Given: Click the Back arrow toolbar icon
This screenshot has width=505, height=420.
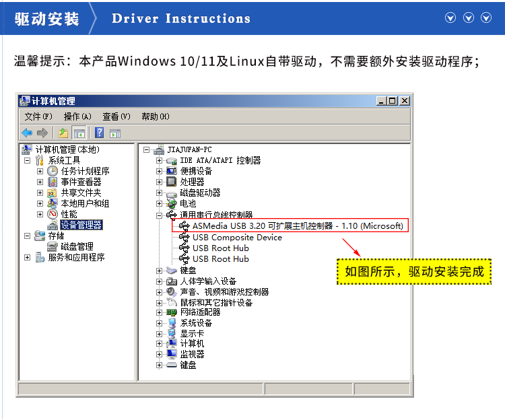Looking at the screenshot, I should (x=27, y=133).
